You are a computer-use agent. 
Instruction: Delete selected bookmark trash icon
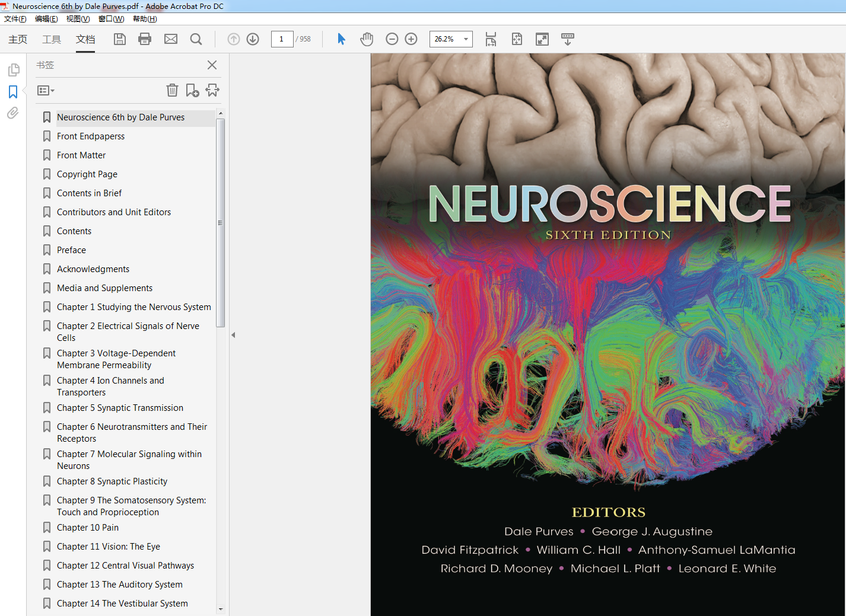tap(172, 90)
